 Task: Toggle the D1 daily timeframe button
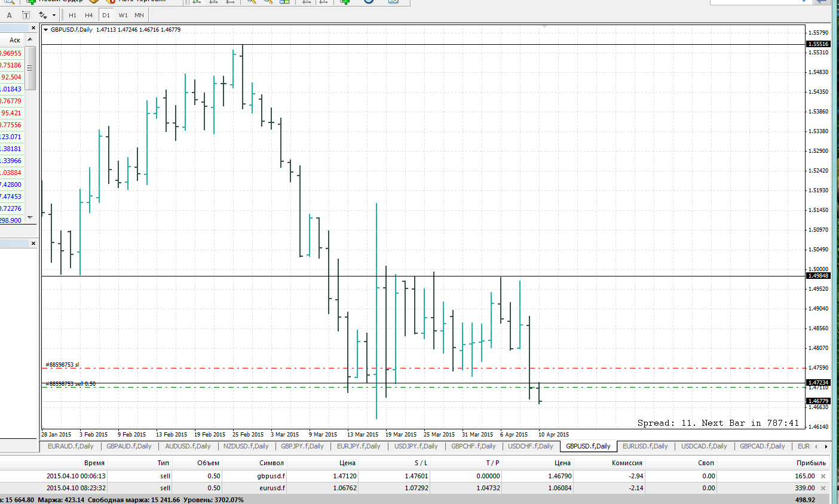coord(106,15)
